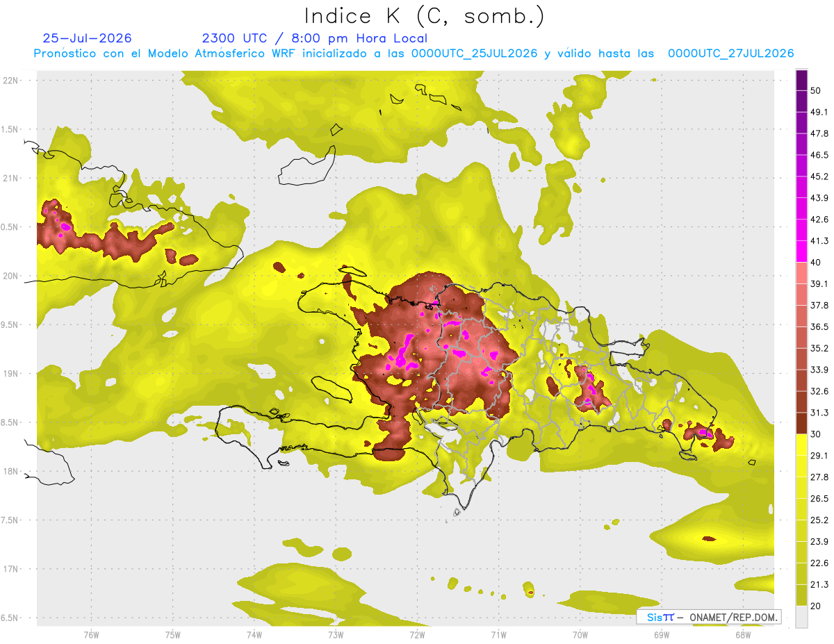Click legend value "45.2"
This screenshot has width=834, height=644.
[x=819, y=176]
